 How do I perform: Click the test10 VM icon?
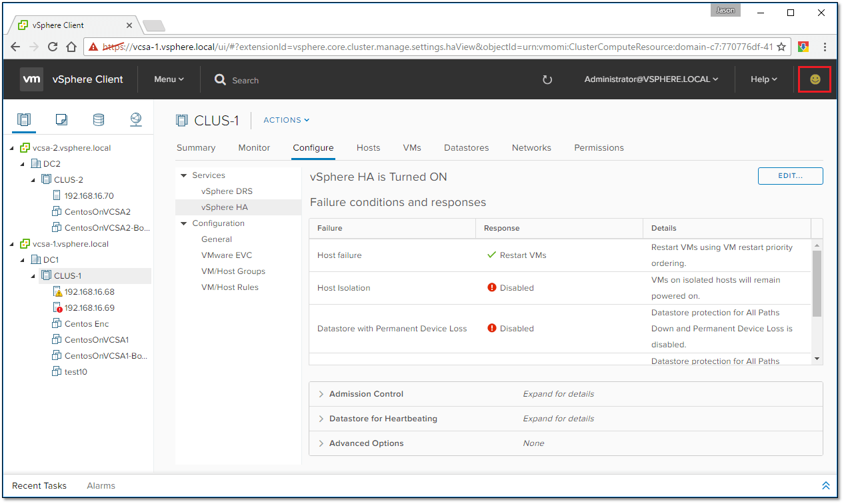57,372
